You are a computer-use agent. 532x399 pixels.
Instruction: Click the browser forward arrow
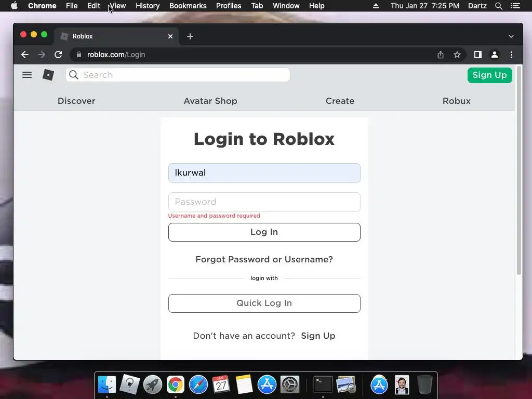(42, 55)
